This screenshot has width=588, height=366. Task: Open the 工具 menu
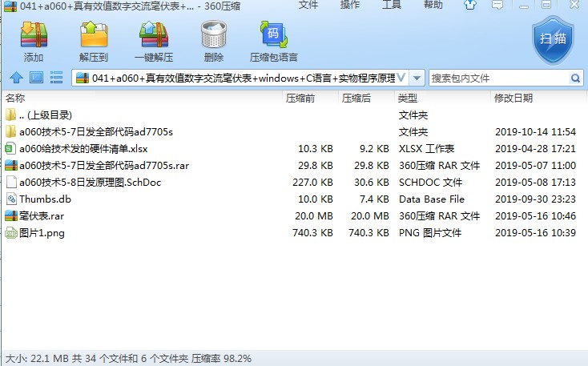click(392, 5)
